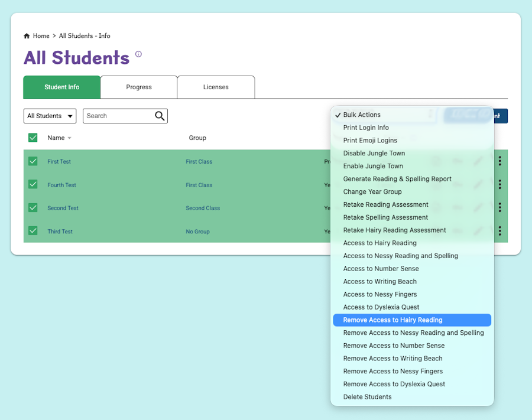Choose Access to Writing Beach
The height and width of the screenshot is (420, 532).
tap(412, 281)
